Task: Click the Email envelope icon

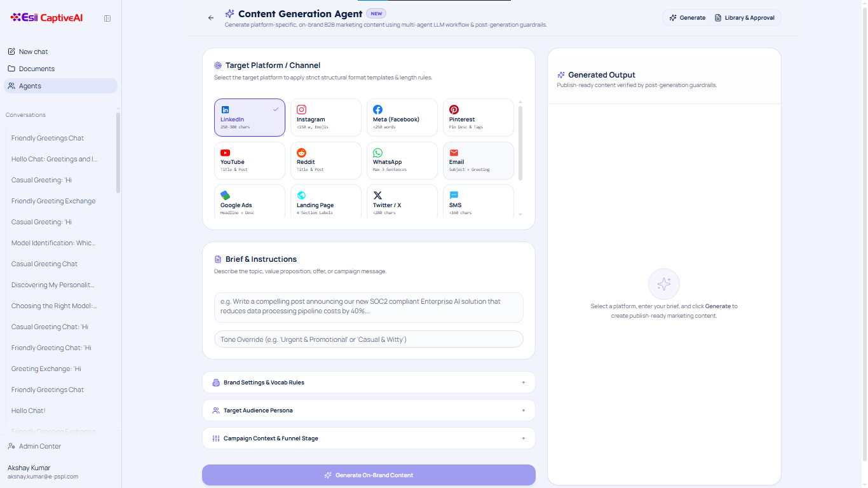Action: [454, 152]
